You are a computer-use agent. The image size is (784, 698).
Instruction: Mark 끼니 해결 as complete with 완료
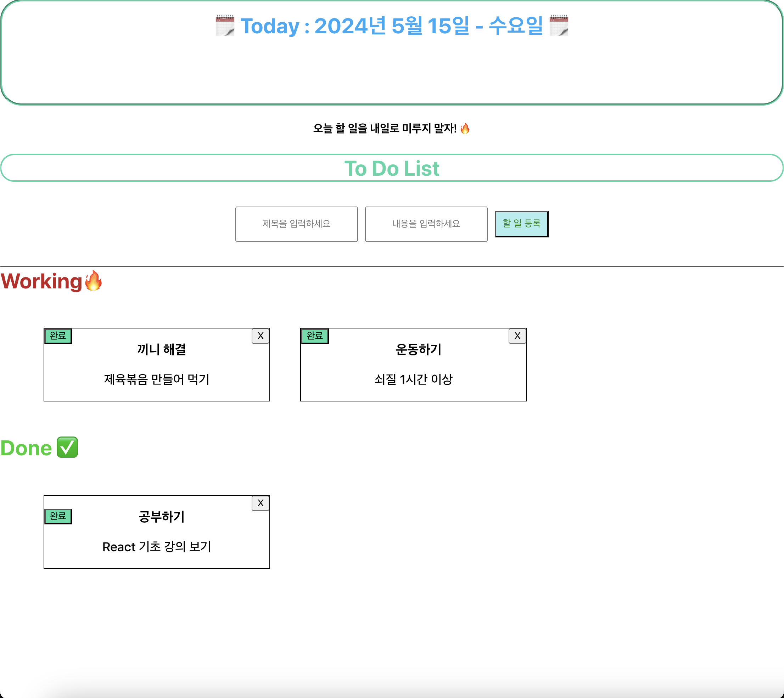tap(58, 336)
